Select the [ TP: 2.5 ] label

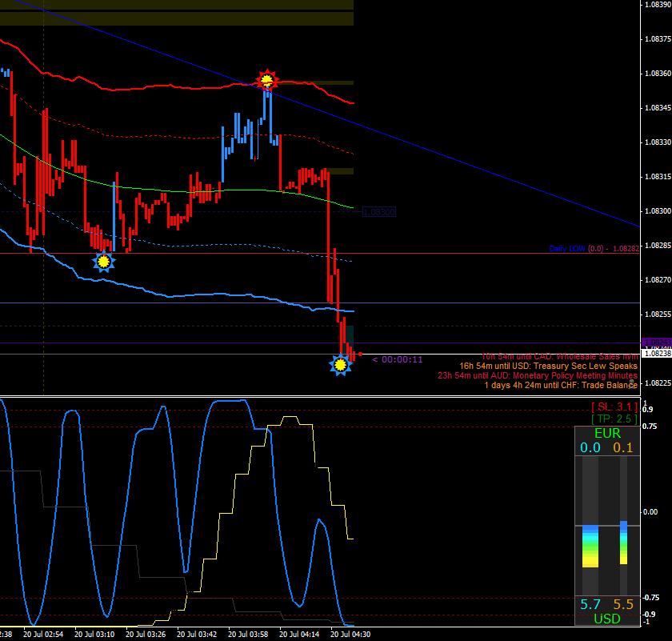614,419
